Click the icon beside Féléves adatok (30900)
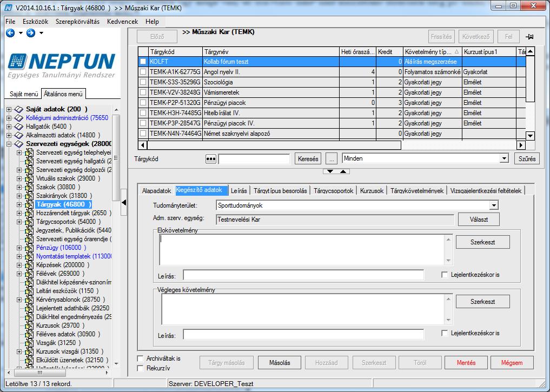550x392 pixels. click(x=29, y=334)
